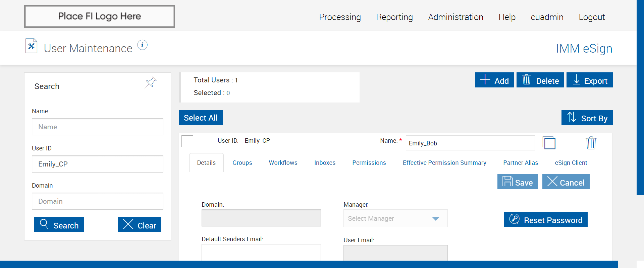This screenshot has width=644, height=268.
Task: Click the trash icon on Emily_CP row
Action: pyautogui.click(x=591, y=143)
